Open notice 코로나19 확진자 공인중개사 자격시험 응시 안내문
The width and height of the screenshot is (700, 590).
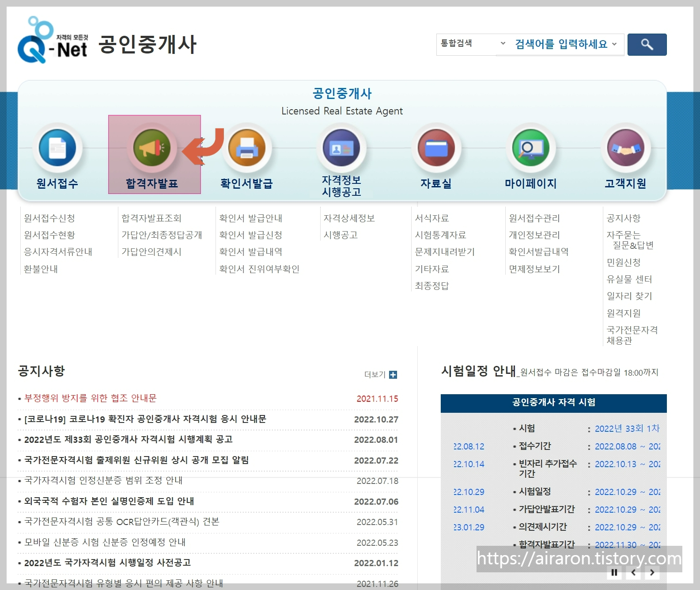(145, 419)
